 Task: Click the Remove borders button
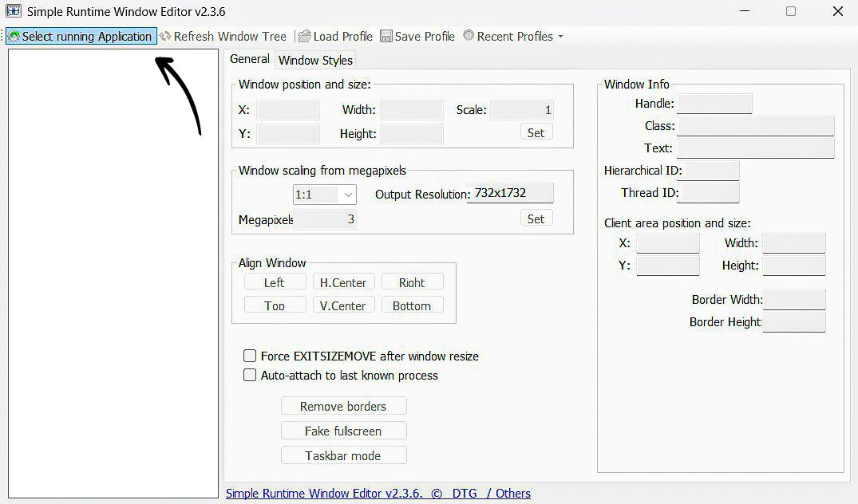344,406
